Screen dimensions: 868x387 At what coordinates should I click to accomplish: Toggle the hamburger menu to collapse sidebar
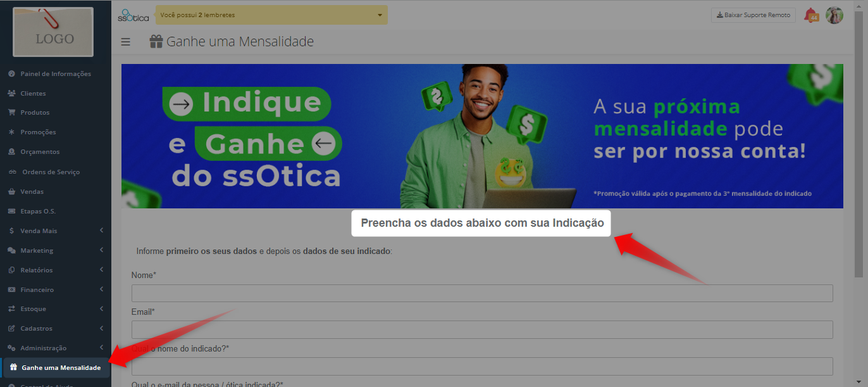pyautogui.click(x=126, y=42)
